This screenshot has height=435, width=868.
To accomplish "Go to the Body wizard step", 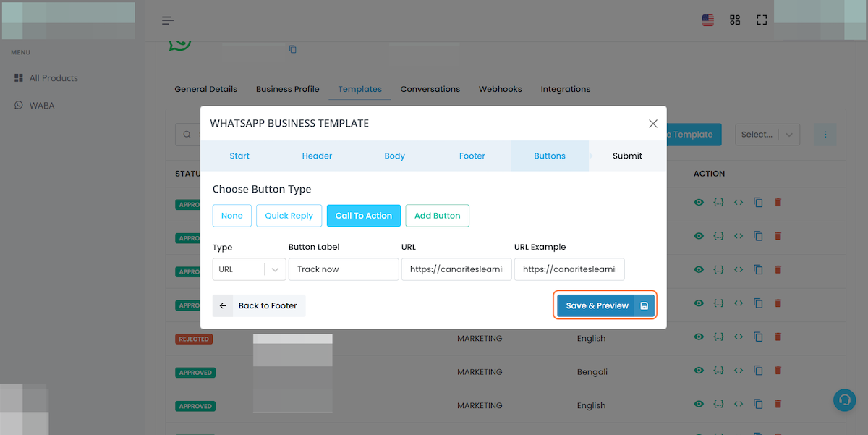I will [x=395, y=156].
